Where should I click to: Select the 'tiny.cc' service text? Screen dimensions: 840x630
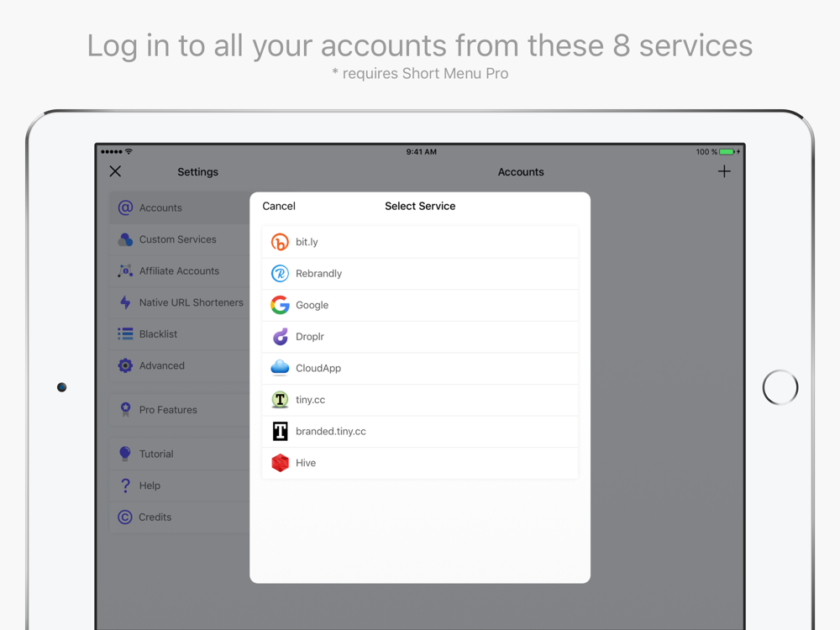pos(310,400)
